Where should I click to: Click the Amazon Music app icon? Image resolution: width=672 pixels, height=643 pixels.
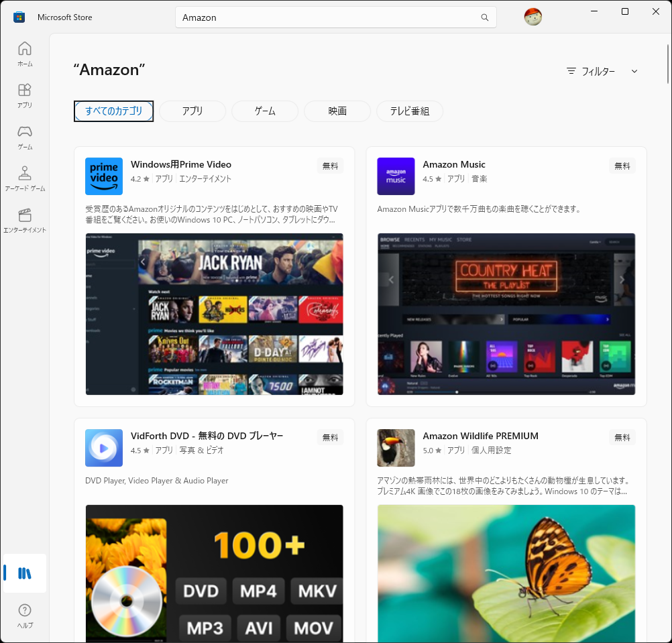[x=396, y=176]
